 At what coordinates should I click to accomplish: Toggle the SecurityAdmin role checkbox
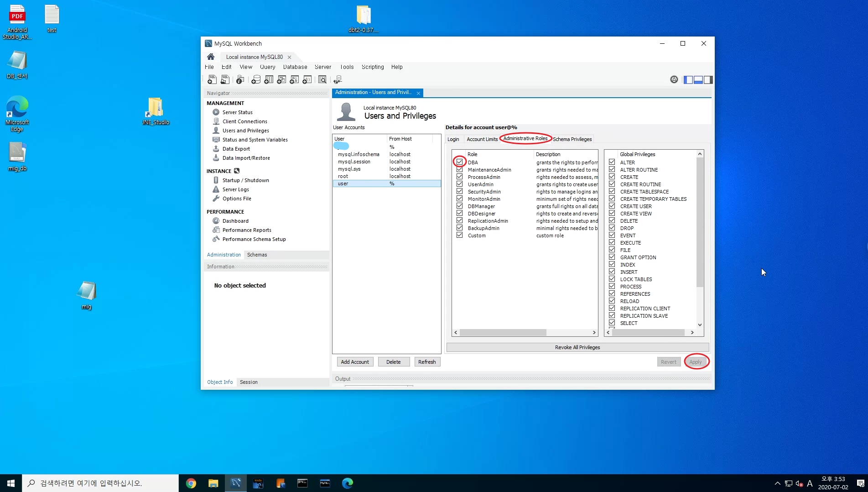(x=459, y=191)
